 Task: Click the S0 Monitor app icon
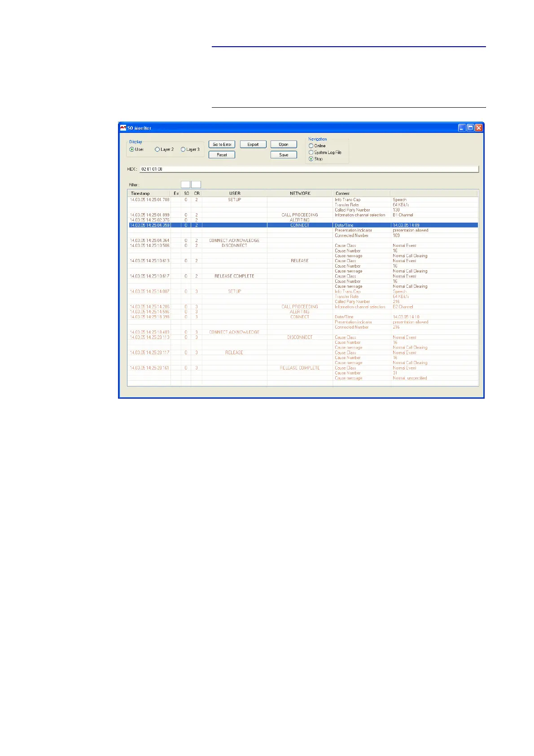click(123, 128)
